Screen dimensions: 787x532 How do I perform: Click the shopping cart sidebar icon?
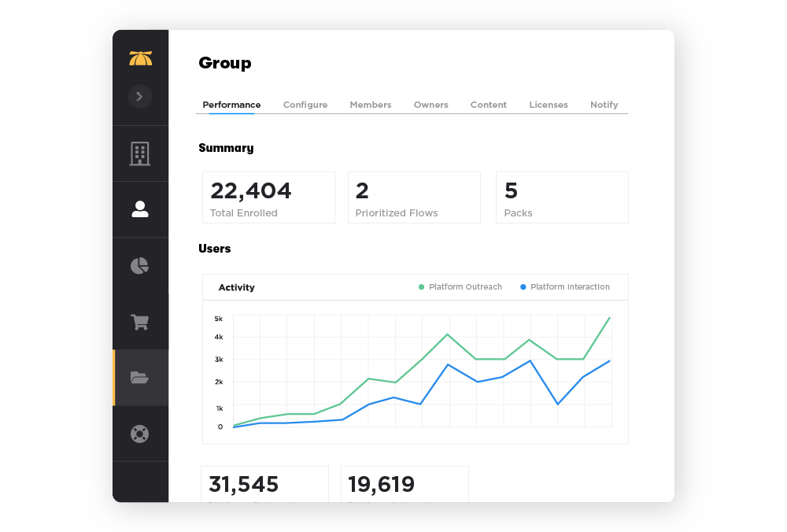pyautogui.click(x=139, y=322)
